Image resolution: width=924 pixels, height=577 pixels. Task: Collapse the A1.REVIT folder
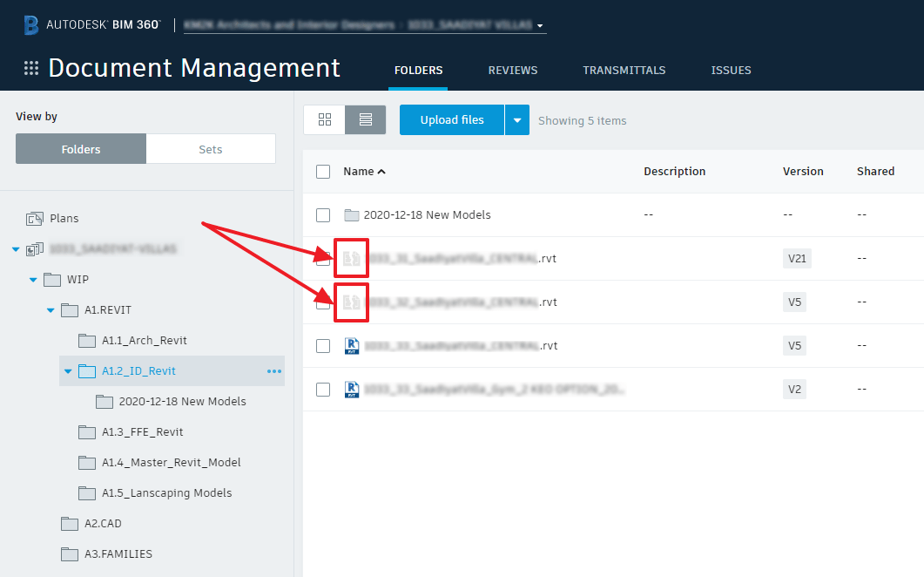(51, 310)
